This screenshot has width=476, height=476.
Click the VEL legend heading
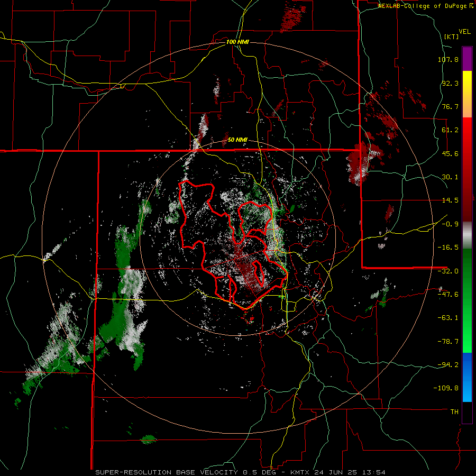[464, 32]
